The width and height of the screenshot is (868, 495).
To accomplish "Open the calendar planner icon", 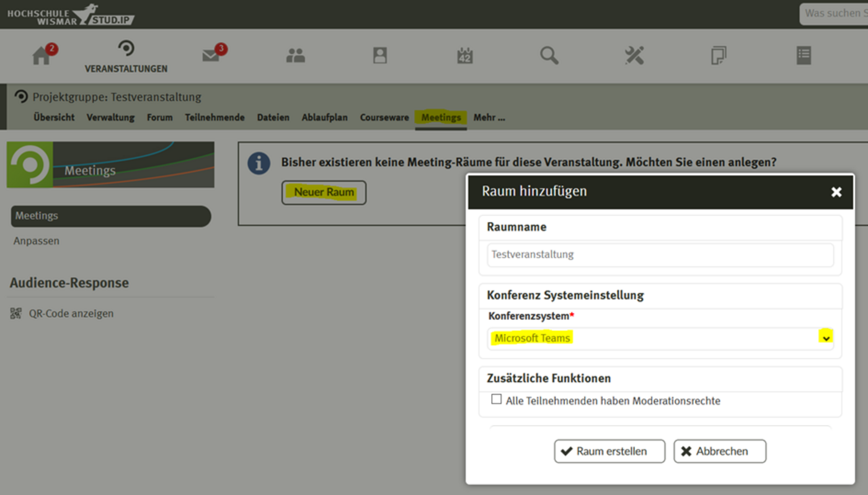I will click(465, 55).
